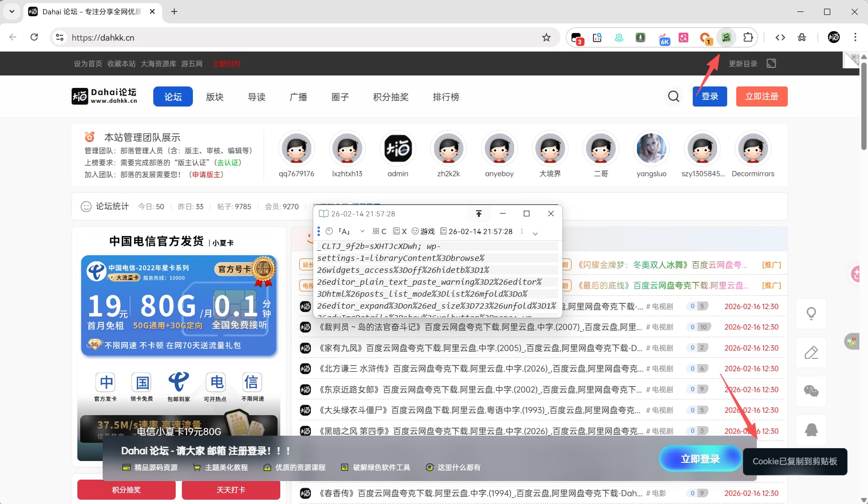Image resolution: width=868 pixels, height=504 pixels.
Task: Open the Extensions puzzle menu
Action: [748, 37]
